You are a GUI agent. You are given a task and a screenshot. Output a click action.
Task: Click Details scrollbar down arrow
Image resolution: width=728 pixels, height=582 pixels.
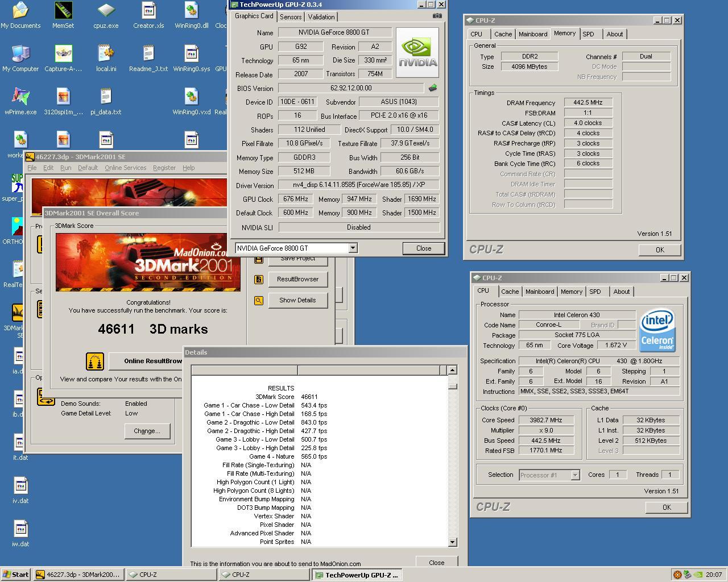(x=452, y=542)
